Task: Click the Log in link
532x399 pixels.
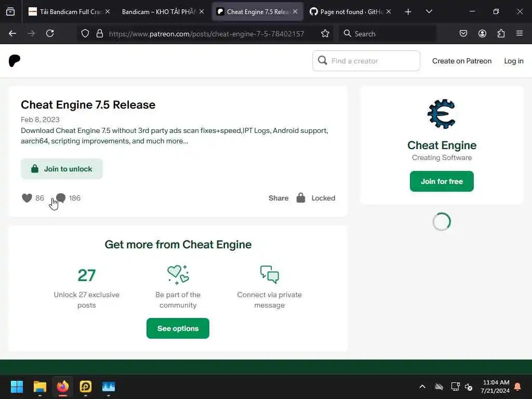Action: coord(514,61)
